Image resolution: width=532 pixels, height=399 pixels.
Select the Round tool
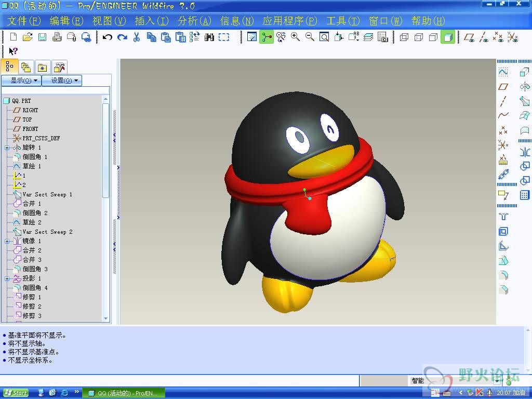coord(503,275)
